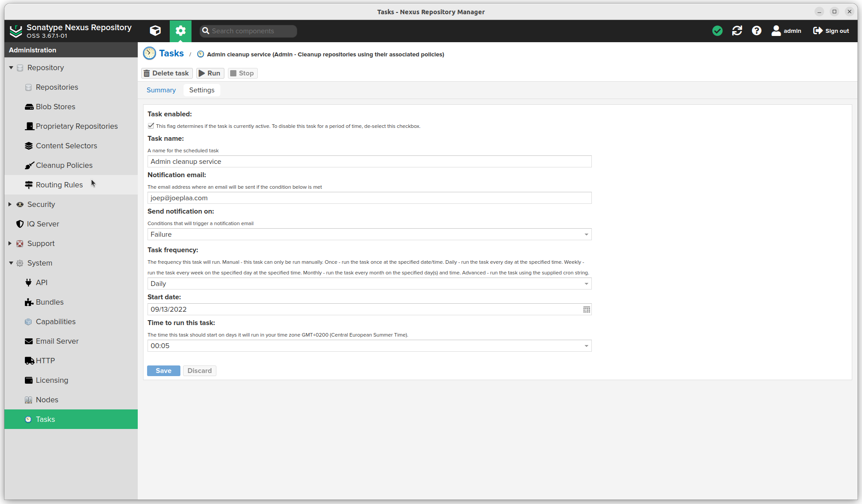The image size is (862, 504).
Task: Switch to the Settings tab
Action: point(202,90)
